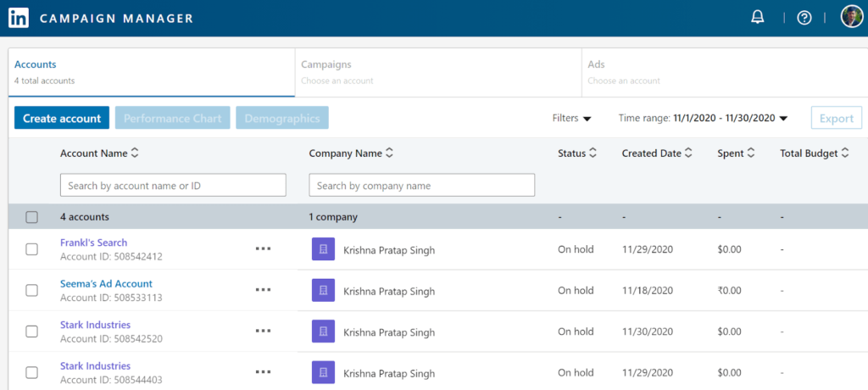The height and width of the screenshot is (390, 868).
Task: Click the '4 accounts' summary text
Action: (85, 217)
